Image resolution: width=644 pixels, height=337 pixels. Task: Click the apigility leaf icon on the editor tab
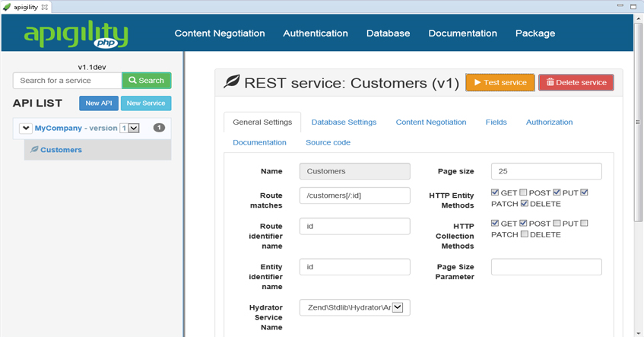pyautogui.click(x=7, y=7)
